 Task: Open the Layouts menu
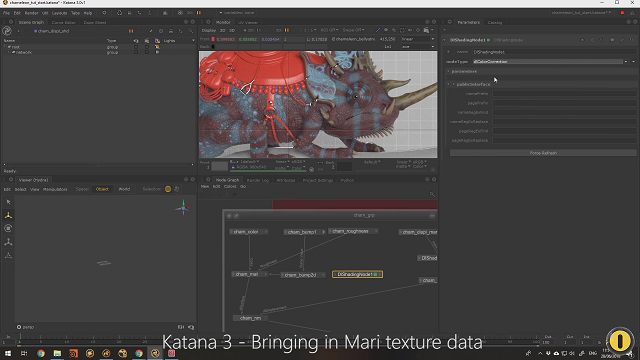60,13
